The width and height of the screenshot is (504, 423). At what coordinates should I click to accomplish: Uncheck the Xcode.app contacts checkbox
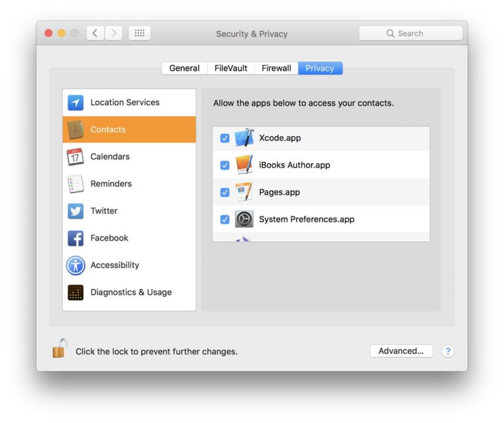click(224, 138)
